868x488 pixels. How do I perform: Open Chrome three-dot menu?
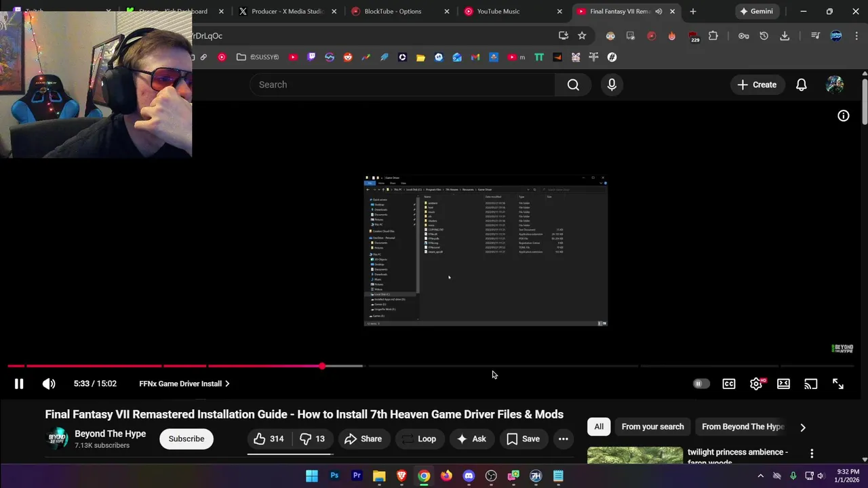tap(857, 36)
